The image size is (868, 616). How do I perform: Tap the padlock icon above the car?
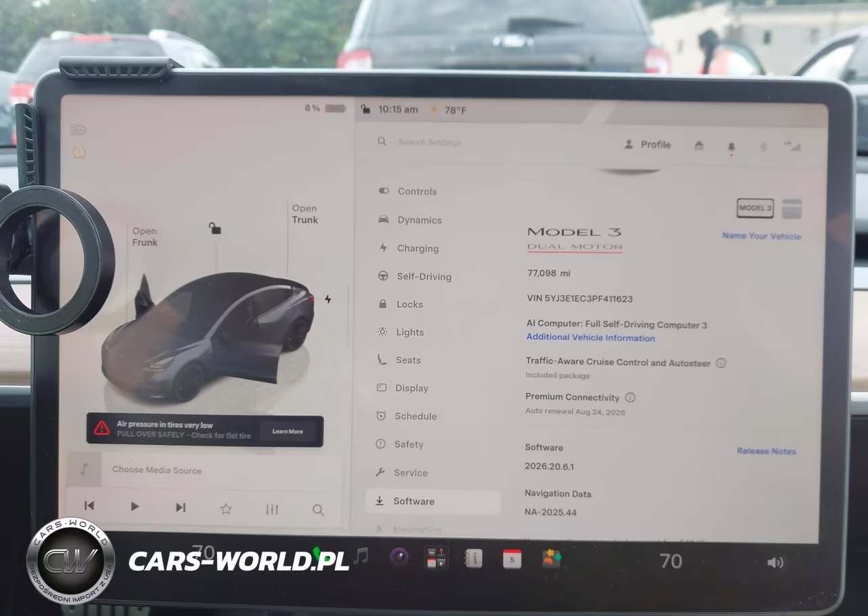click(x=215, y=229)
